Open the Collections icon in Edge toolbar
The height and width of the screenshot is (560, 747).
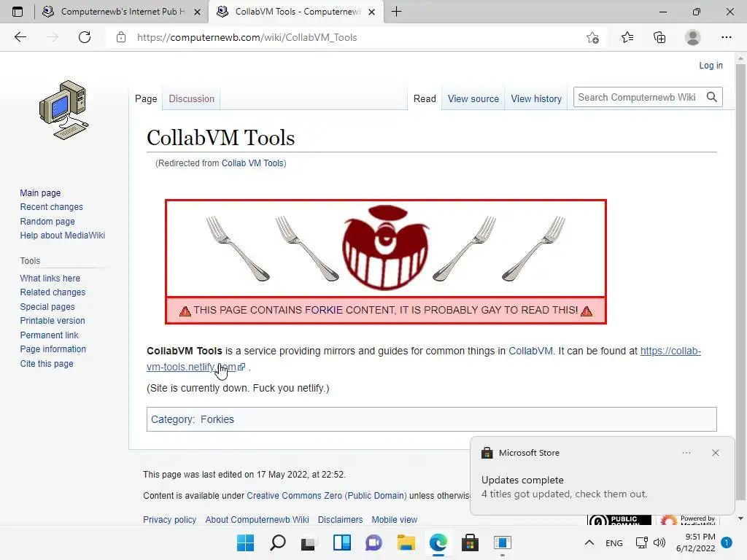(x=659, y=37)
